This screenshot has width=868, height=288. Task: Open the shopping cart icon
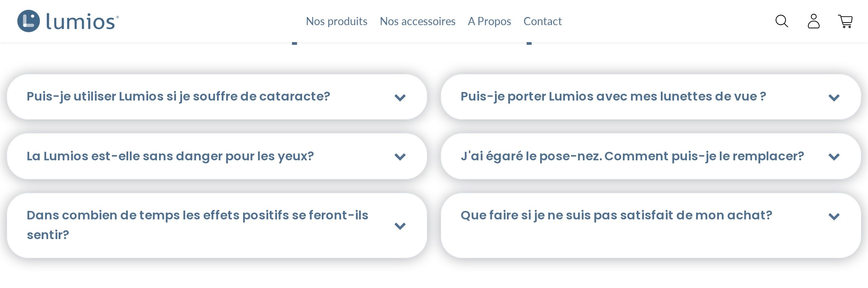tap(846, 21)
